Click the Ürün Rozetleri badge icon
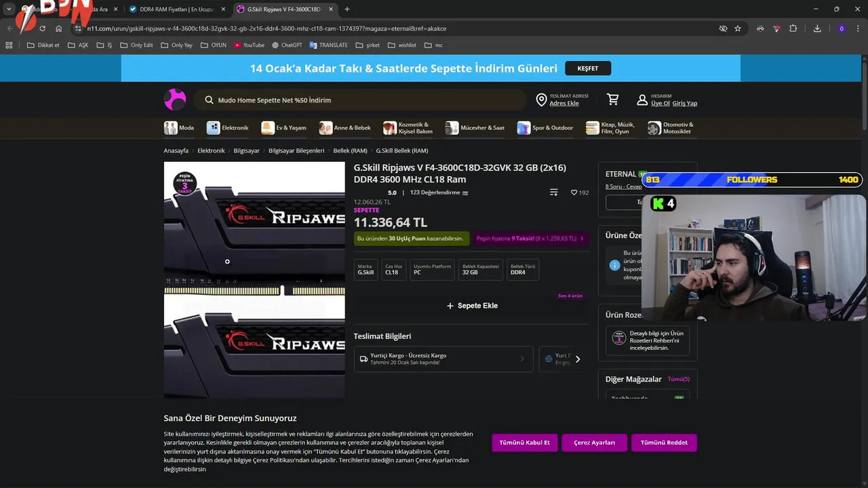868x488 pixels. (x=618, y=338)
